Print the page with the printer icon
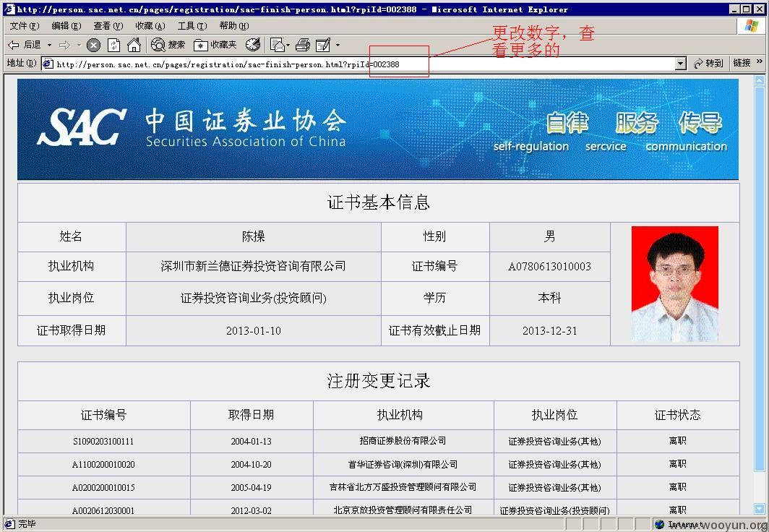Screen dimensions: 769x532 point(303,45)
